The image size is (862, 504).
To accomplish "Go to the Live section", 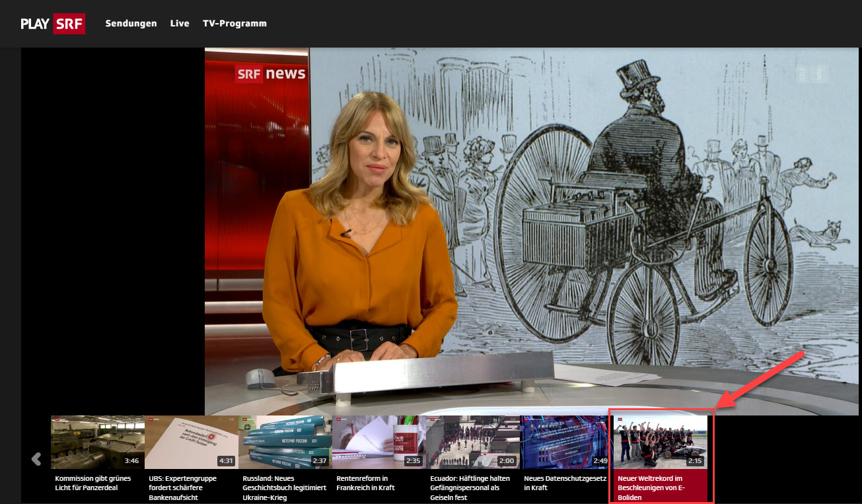I will [x=180, y=23].
